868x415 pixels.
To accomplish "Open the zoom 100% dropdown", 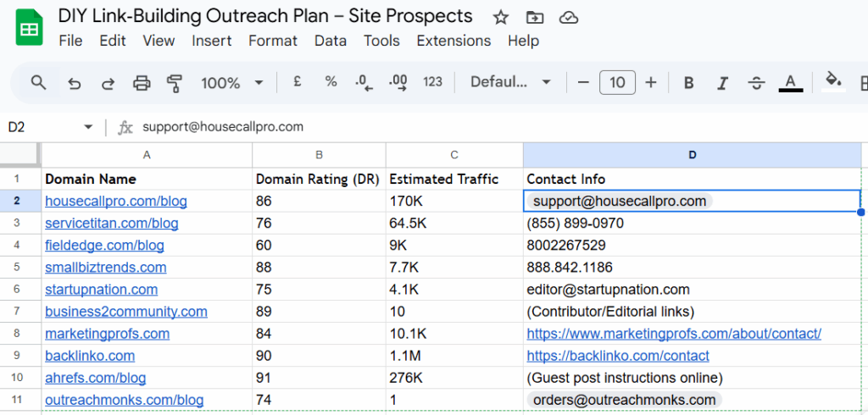I will (231, 83).
